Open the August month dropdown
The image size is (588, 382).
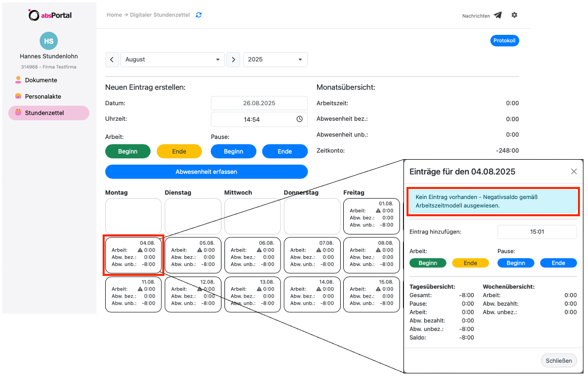pos(172,60)
